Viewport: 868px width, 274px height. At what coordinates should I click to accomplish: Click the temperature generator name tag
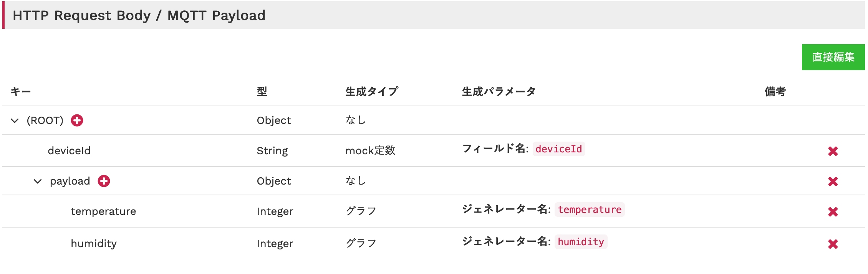click(590, 210)
